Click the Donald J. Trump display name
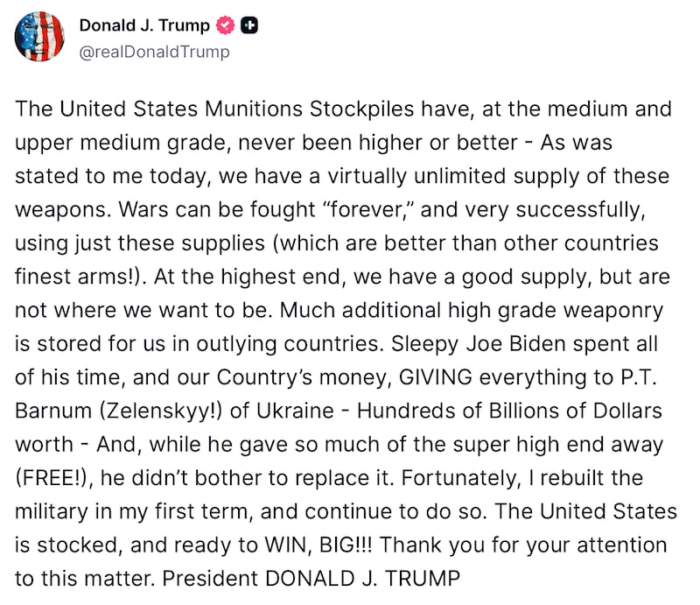 pos(146,25)
